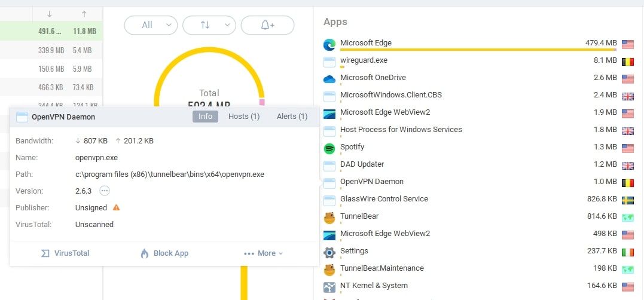Image resolution: width=644 pixels, height=300 pixels.
Task: Select the 150.6 MB row
Action: click(51, 69)
